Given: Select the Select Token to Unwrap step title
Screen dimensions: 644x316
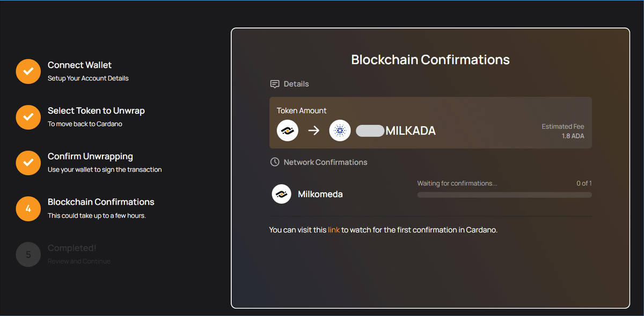Looking at the screenshot, I should tap(96, 111).
